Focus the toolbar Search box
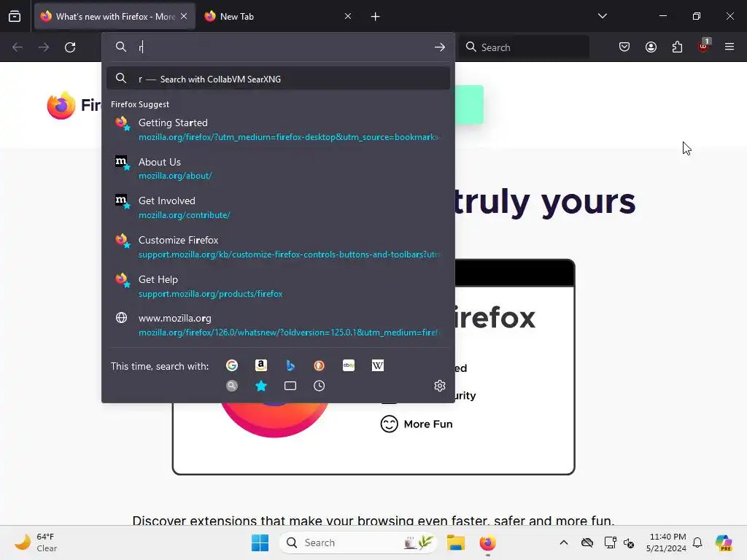This screenshot has height=560, width=747. [525, 47]
